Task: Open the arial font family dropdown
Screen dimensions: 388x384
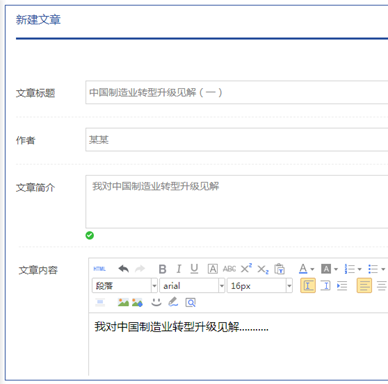Action: (192, 286)
